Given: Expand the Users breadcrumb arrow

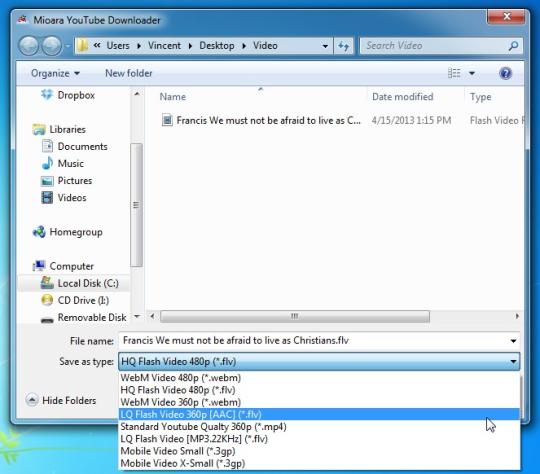Looking at the screenshot, I should click(x=139, y=46).
